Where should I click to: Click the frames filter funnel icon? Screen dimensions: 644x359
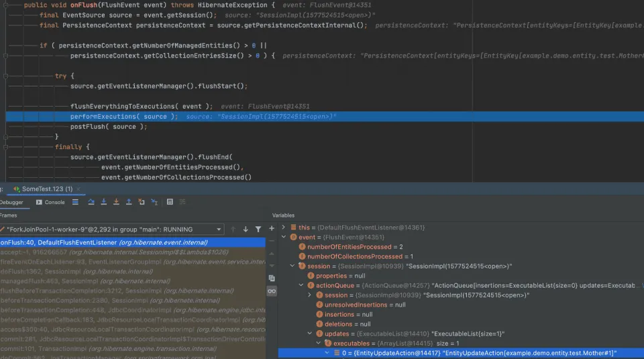pyautogui.click(x=258, y=229)
